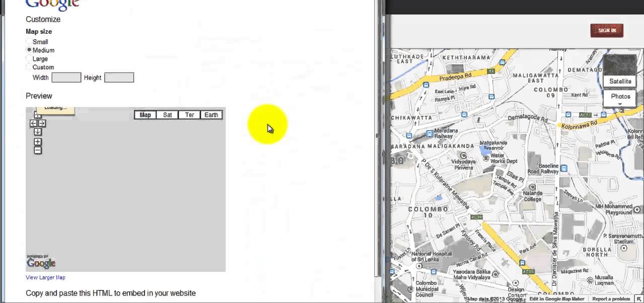Click the SIGN IN button
The width and height of the screenshot is (644, 303).
click(x=607, y=31)
